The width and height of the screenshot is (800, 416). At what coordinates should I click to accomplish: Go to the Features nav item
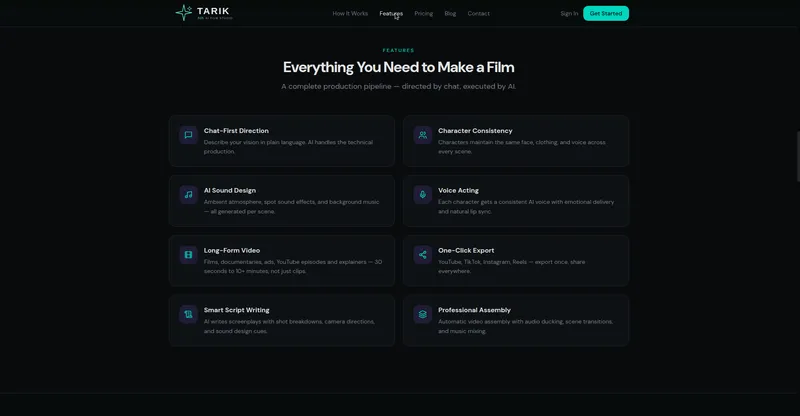coord(391,14)
